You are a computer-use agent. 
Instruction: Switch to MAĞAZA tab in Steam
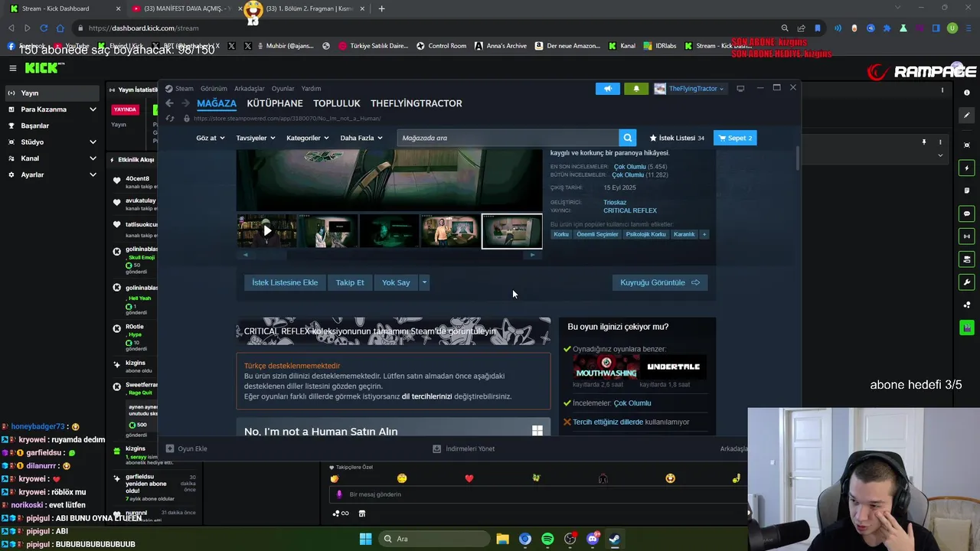tap(217, 103)
